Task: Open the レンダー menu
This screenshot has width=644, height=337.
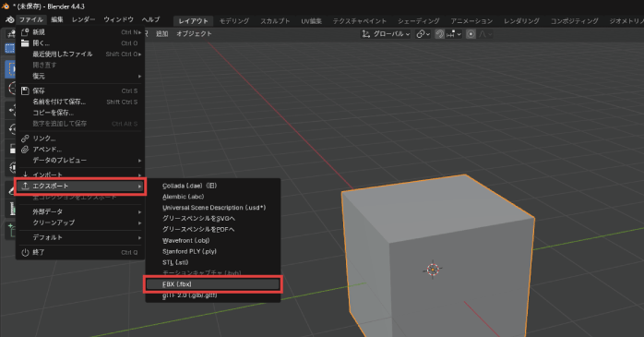Action: pos(83,19)
